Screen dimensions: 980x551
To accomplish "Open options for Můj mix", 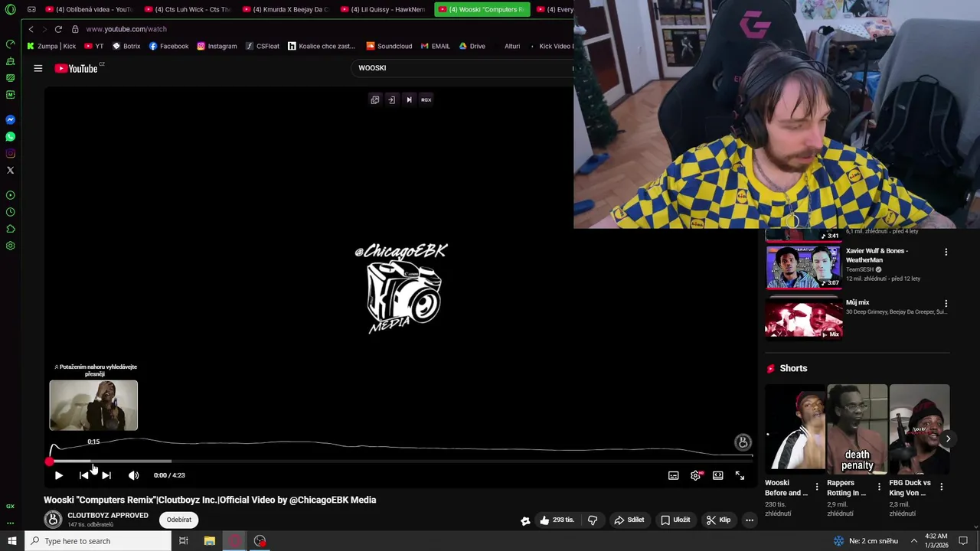I will click(946, 304).
